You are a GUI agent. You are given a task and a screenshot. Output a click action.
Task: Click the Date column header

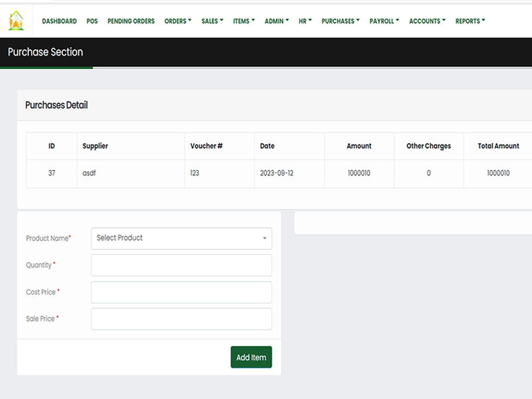click(289, 146)
